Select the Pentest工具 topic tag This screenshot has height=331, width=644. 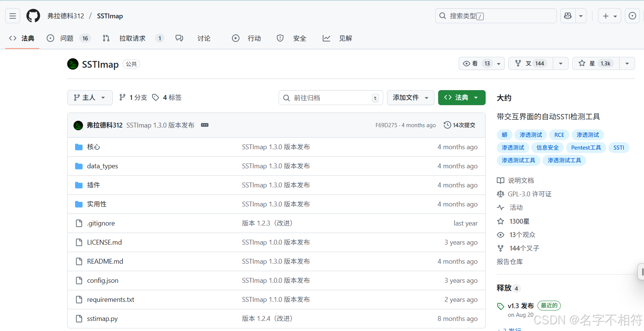586,148
